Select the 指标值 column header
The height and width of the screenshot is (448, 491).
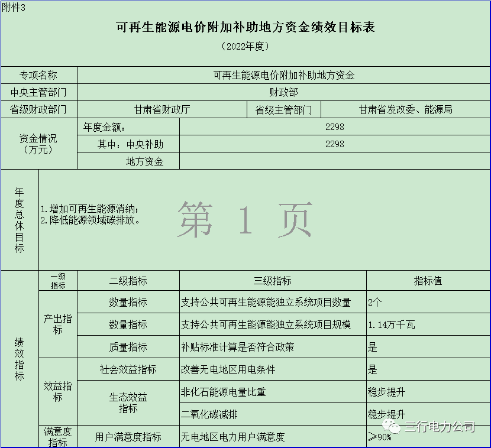[428, 281]
